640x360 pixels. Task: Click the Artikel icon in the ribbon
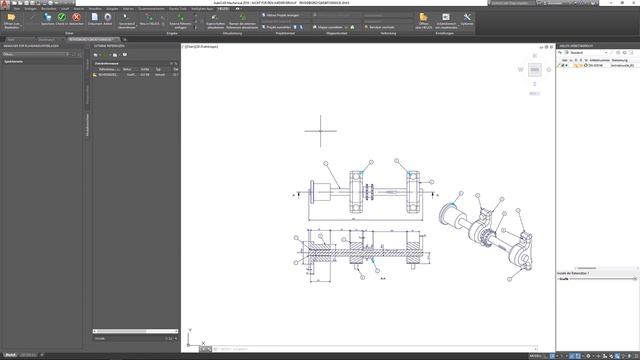tap(108, 17)
